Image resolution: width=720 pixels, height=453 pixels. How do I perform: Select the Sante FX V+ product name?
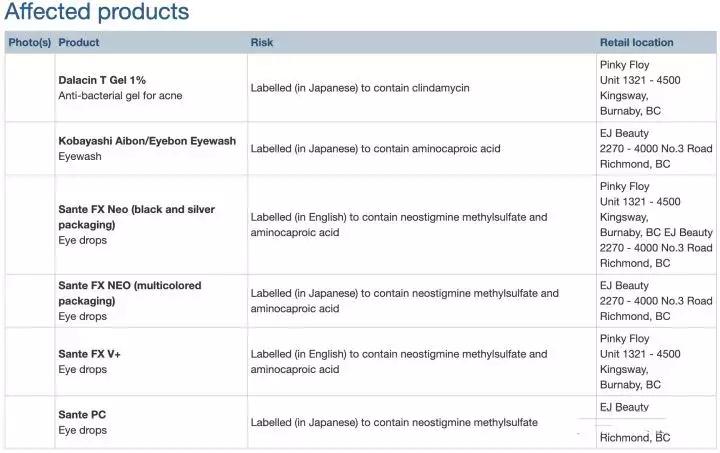pyautogui.click(x=90, y=354)
